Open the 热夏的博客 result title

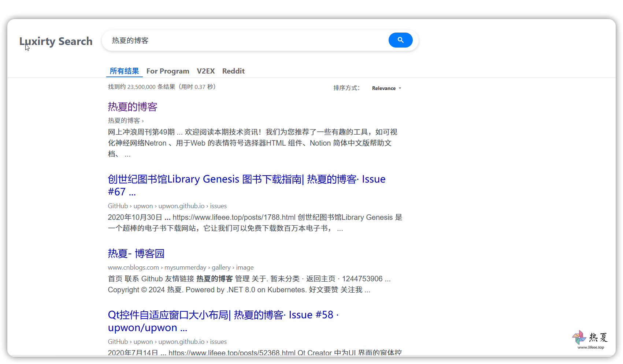click(x=133, y=107)
